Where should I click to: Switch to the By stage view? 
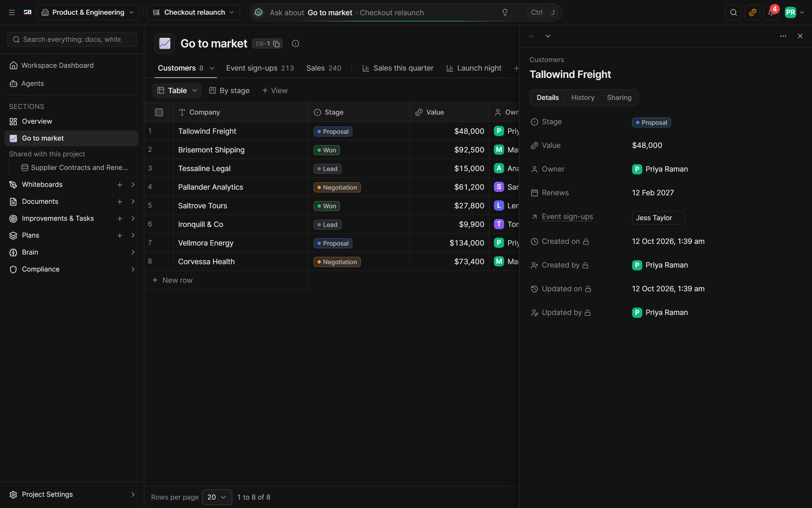pos(230,90)
